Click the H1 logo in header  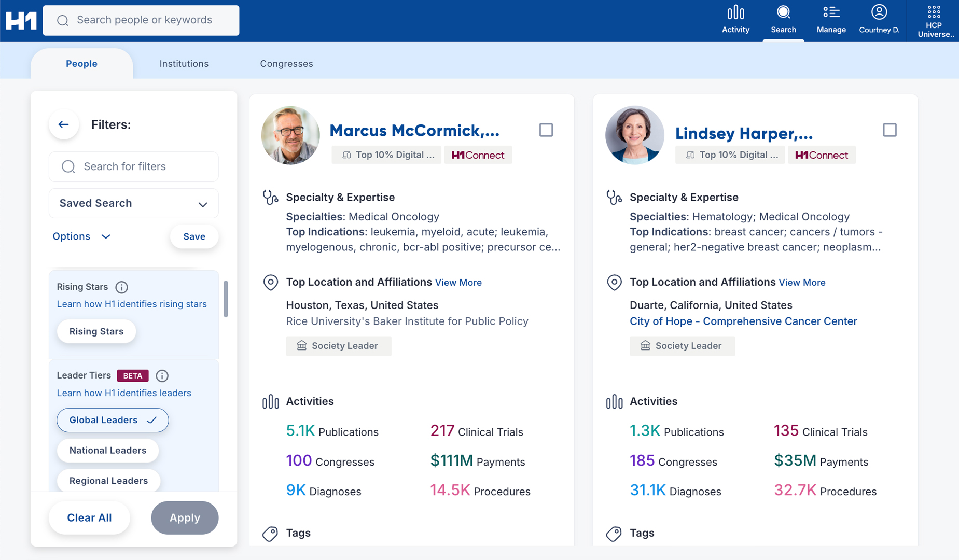click(x=21, y=21)
